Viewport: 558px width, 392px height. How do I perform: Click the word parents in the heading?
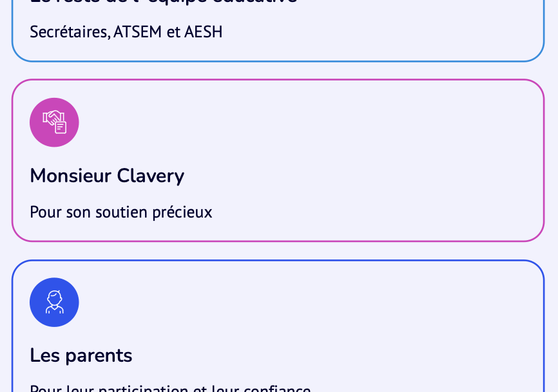click(97, 355)
